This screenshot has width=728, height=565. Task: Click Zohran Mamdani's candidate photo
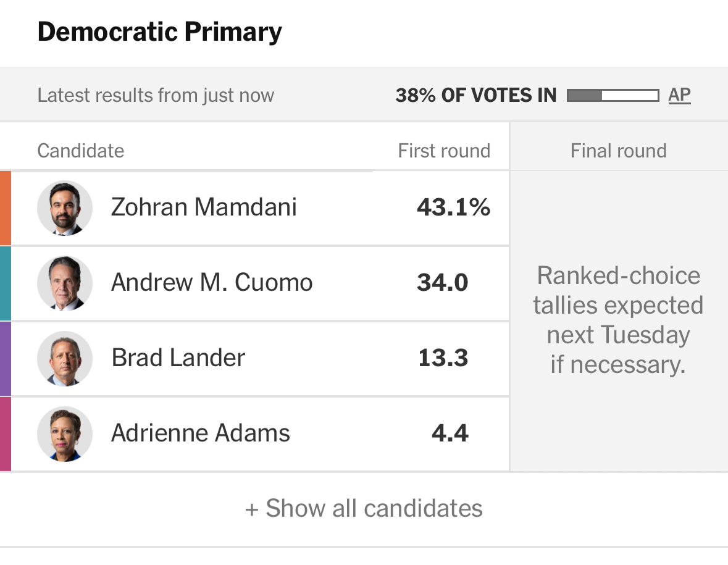65,208
